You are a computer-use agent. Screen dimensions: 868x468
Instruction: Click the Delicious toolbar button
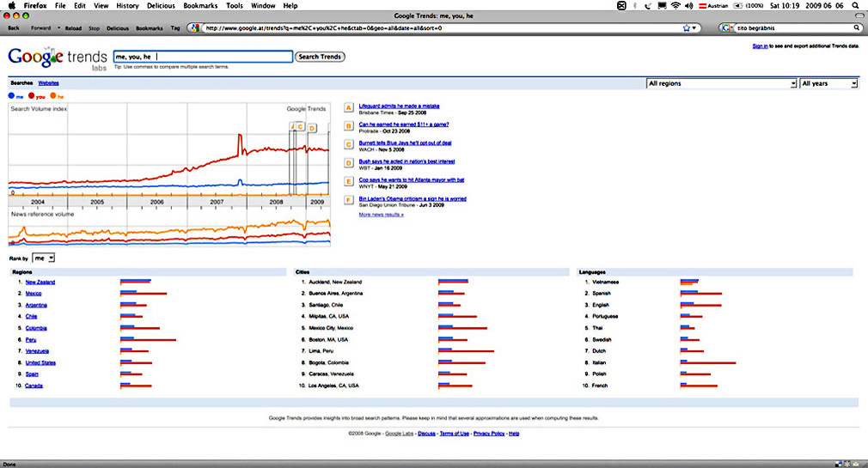[x=118, y=27]
